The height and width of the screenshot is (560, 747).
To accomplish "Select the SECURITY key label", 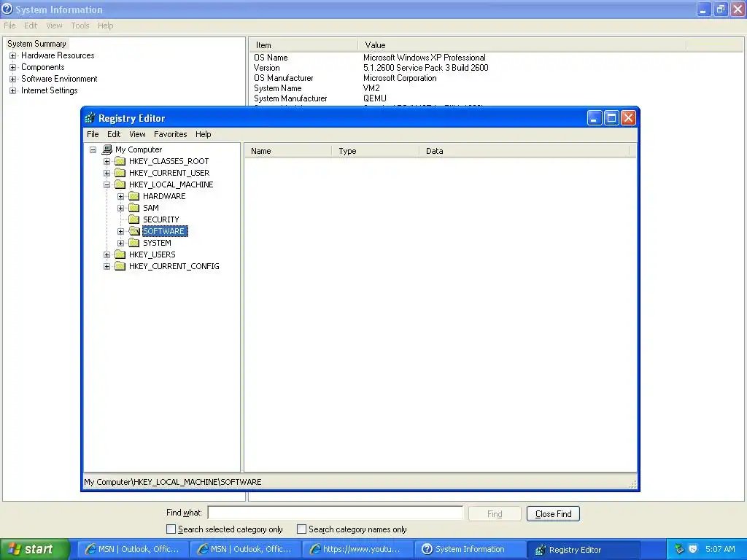I will 161,219.
